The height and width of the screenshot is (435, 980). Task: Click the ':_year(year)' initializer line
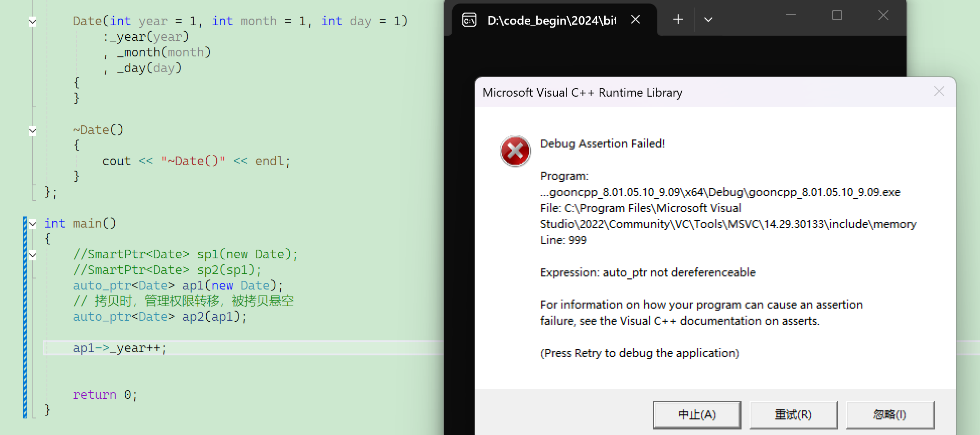146,37
